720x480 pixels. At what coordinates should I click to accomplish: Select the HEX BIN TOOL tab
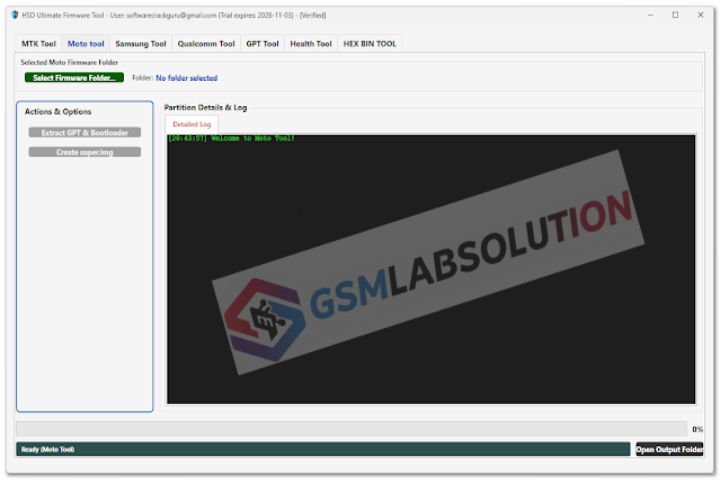pos(369,44)
